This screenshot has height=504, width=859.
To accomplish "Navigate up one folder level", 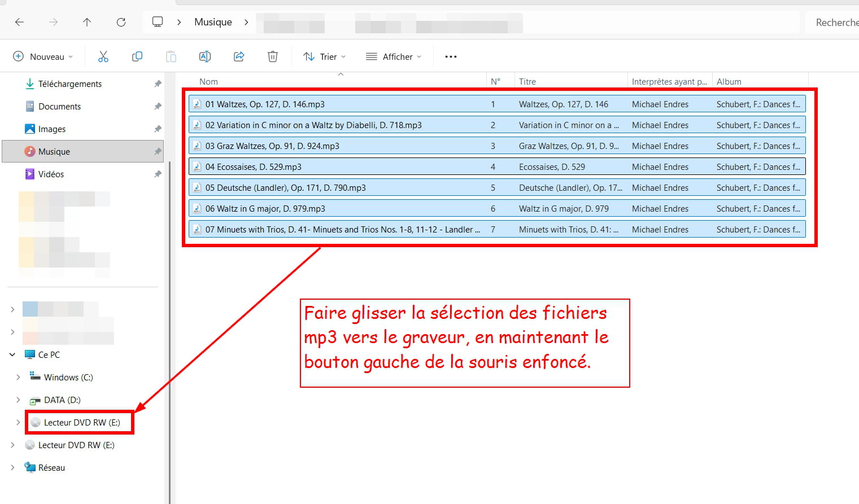I will (x=86, y=22).
